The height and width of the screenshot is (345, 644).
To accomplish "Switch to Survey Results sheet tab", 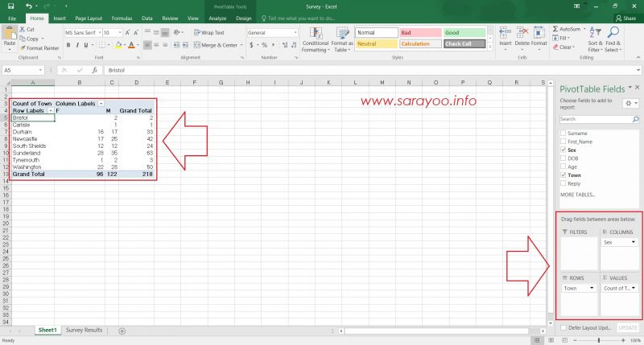I will tap(84, 331).
